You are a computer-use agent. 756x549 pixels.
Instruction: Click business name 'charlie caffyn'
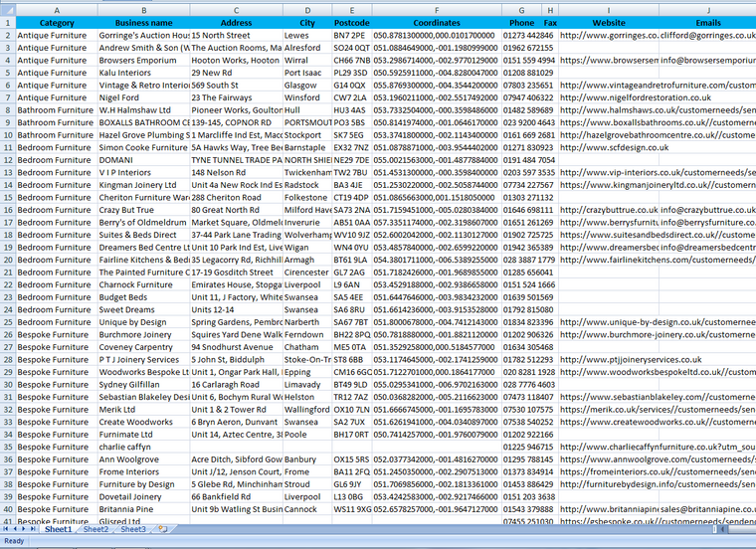click(143, 447)
